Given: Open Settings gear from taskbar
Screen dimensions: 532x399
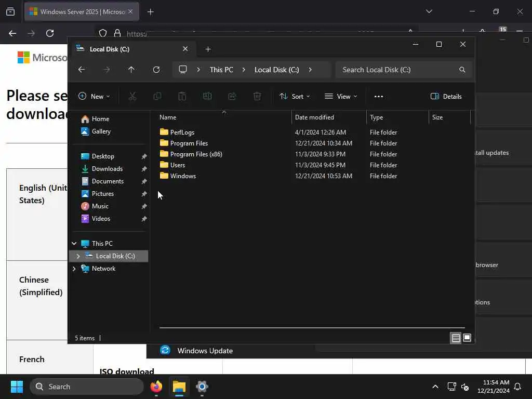Looking at the screenshot, I should tap(202, 387).
